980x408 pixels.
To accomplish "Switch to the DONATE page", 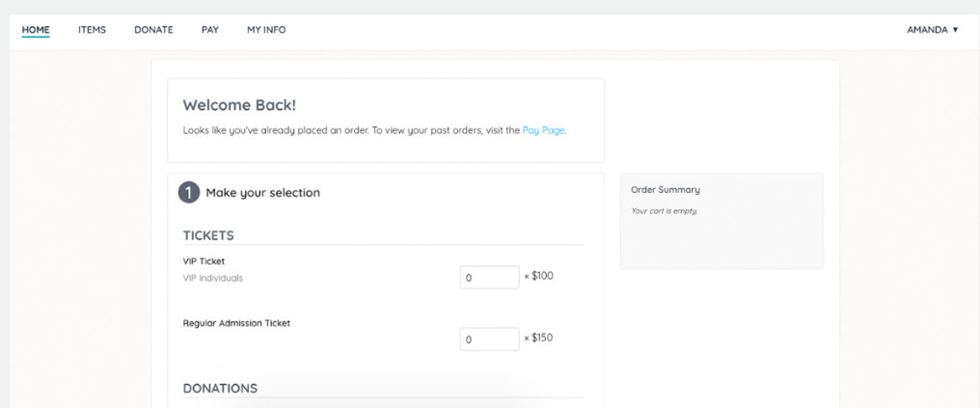I will tap(153, 30).
